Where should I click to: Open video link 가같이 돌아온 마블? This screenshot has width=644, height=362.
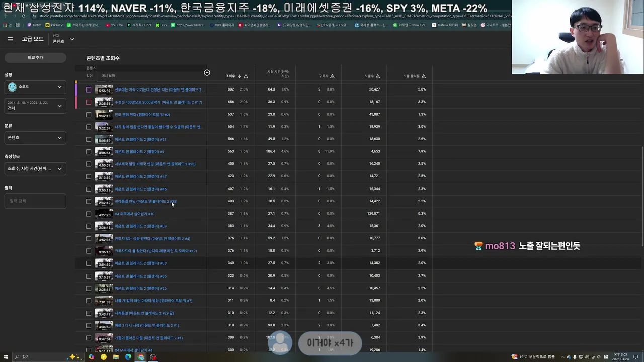148,338
